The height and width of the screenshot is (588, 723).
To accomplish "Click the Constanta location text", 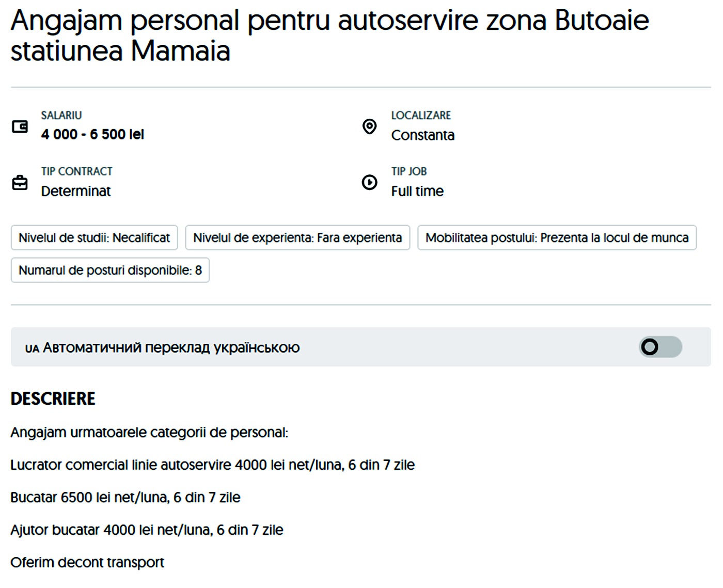I will (x=422, y=135).
